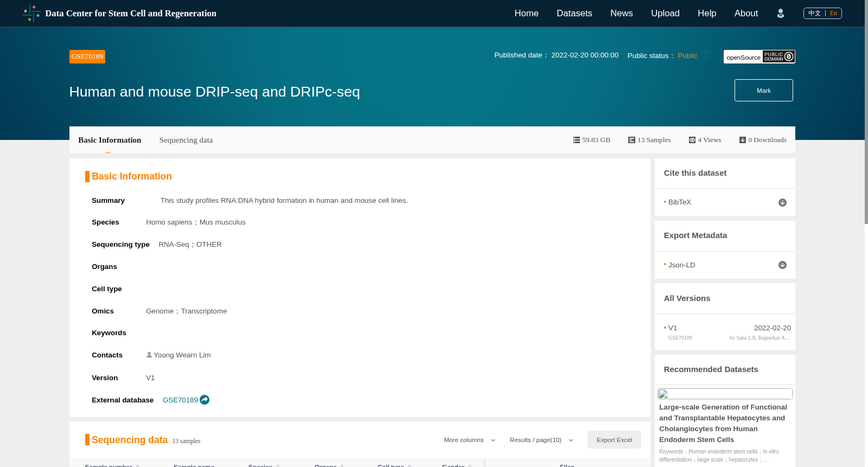
Task: Click the Recommended Datasets heading
Action: (x=711, y=369)
